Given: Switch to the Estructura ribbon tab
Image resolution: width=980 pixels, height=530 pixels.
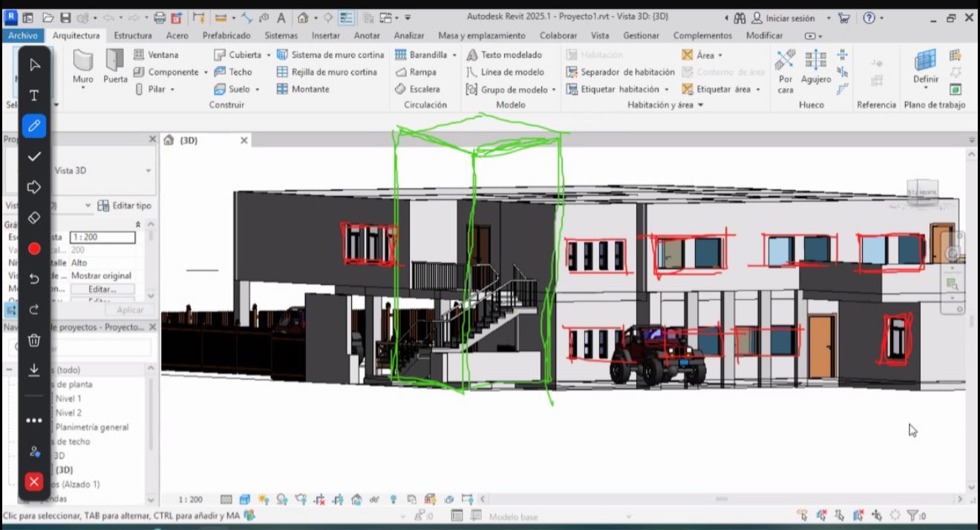Looking at the screenshot, I should pyautogui.click(x=133, y=35).
